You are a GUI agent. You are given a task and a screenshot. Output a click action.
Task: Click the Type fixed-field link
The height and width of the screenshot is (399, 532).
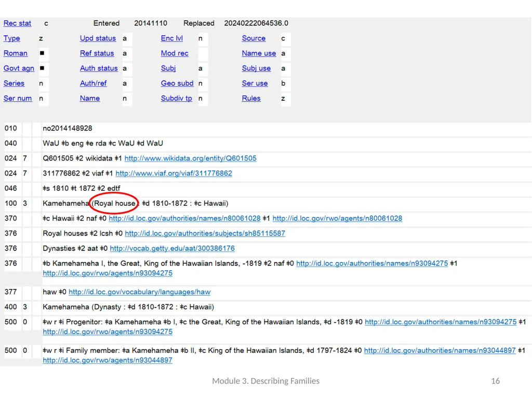[x=12, y=38]
